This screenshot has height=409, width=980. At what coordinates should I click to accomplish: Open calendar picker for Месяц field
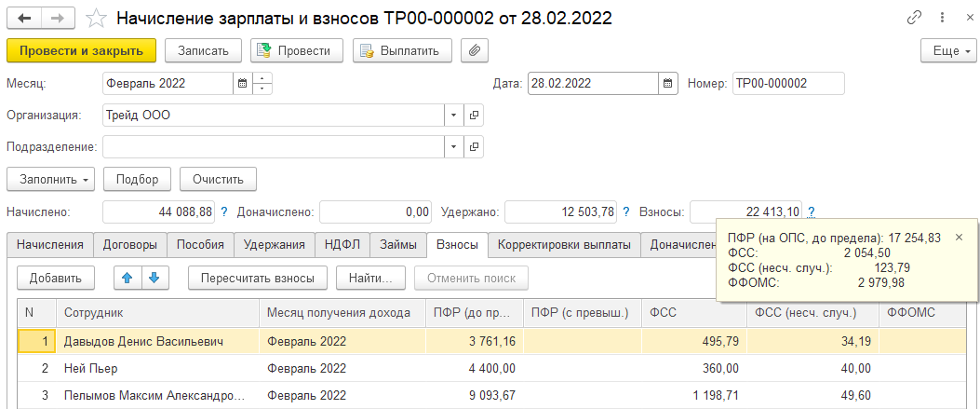click(x=243, y=83)
